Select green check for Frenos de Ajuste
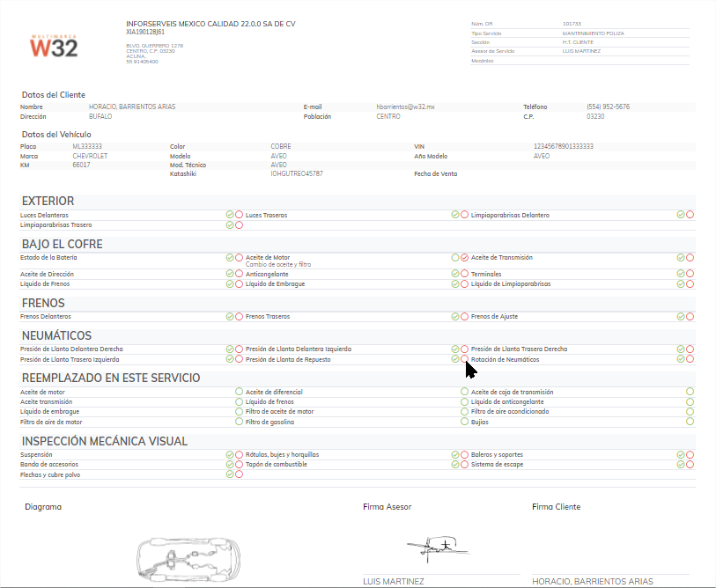This screenshot has height=588, width=716. tap(681, 316)
